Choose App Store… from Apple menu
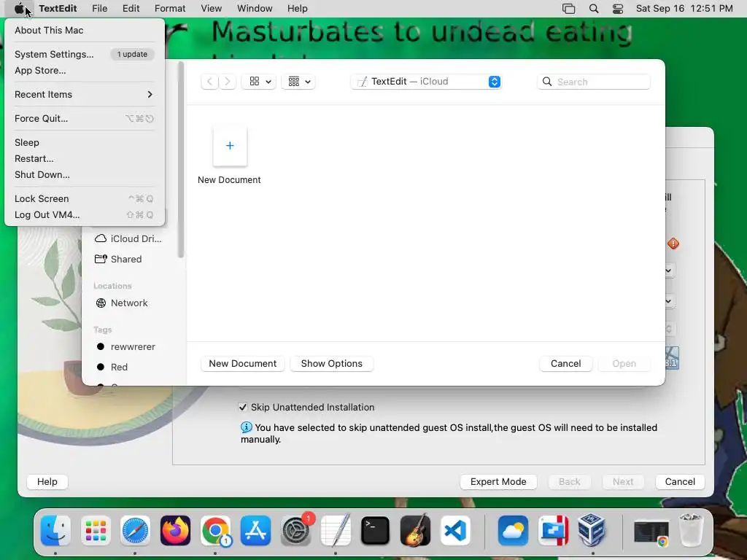Image resolution: width=747 pixels, height=560 pixels. pyautogui.click(x=85, y=71)
